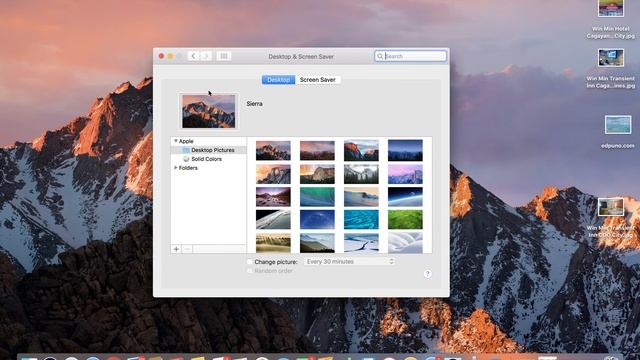Open the Every 30 minutes dropdown
The image size is (640, 360).
[x=349, y=261]
